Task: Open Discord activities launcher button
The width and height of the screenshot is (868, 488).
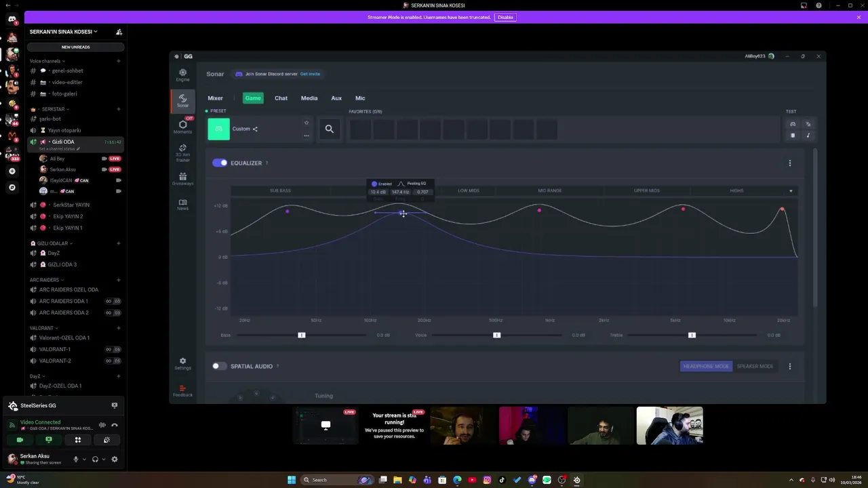Action: tap(78, 440)
